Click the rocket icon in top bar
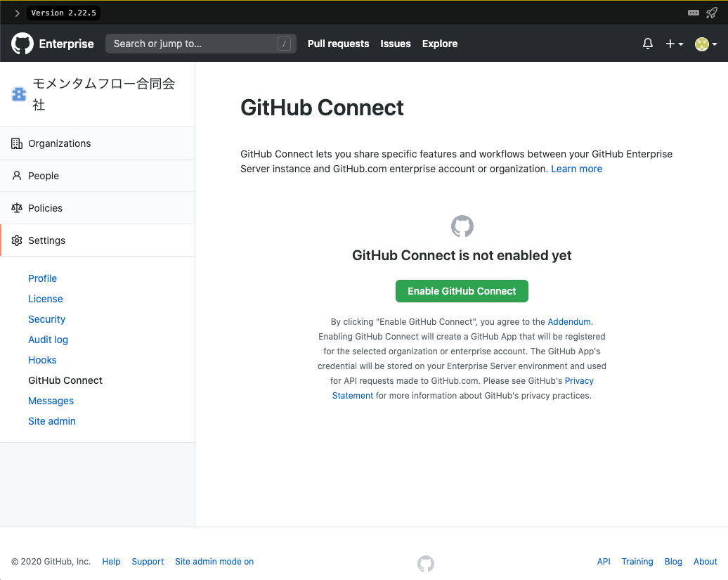728x580 pixels. [x=711, y=13]
